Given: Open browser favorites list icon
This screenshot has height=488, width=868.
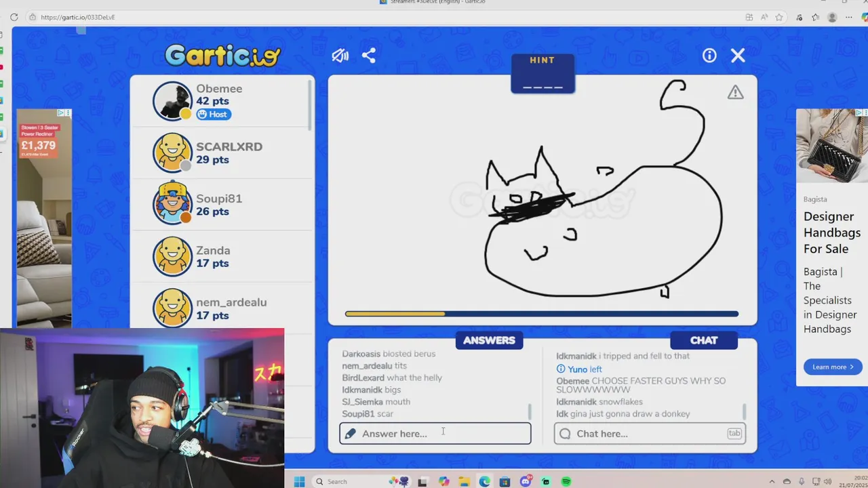Looking at the screenshot, I should pos(815,17).
